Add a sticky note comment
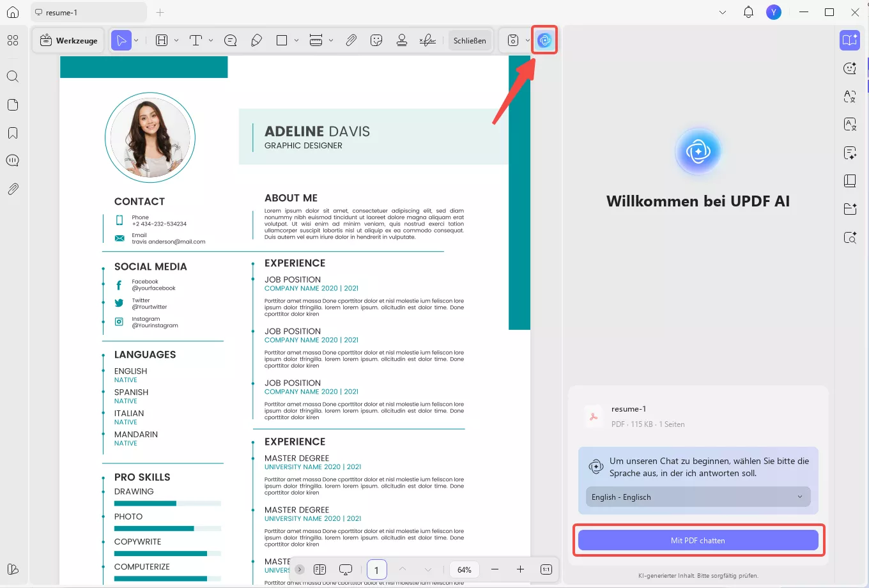Screen dimensions: 869x588 click(231, 40)
